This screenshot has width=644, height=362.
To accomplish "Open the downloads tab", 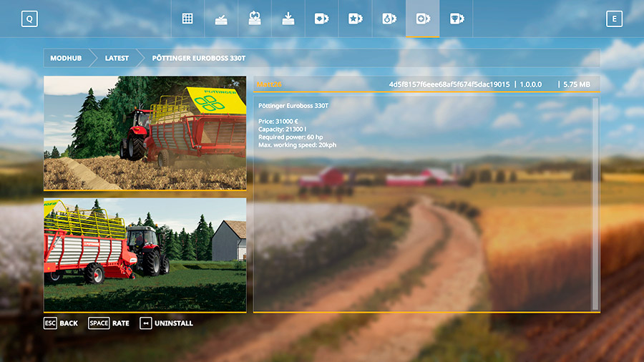I will click(288, 19).
